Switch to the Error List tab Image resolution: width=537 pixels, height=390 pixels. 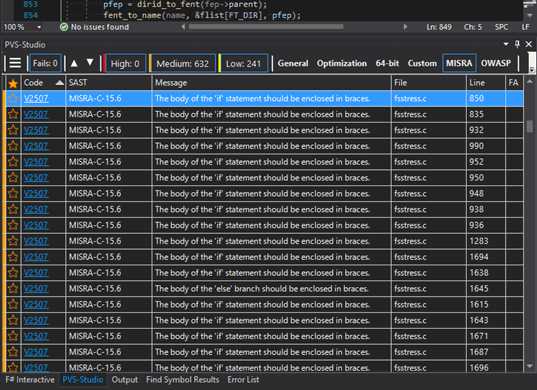point(243,380)
